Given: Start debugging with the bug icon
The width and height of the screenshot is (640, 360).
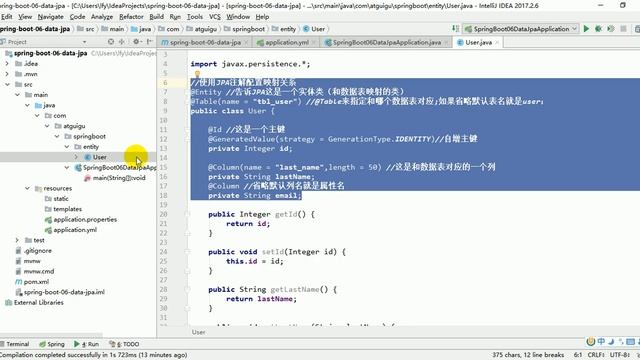Looking at the screenshot, I should (598, 29).
